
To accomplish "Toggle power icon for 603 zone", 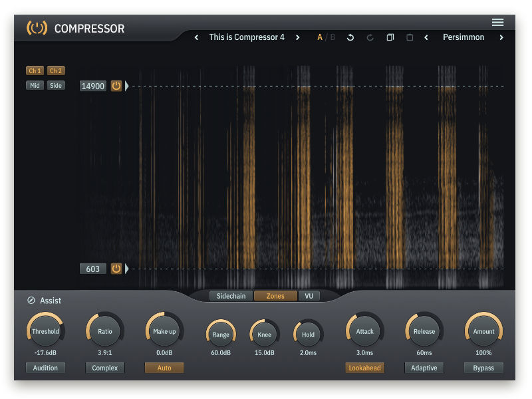I will click(x=116, y=269).
